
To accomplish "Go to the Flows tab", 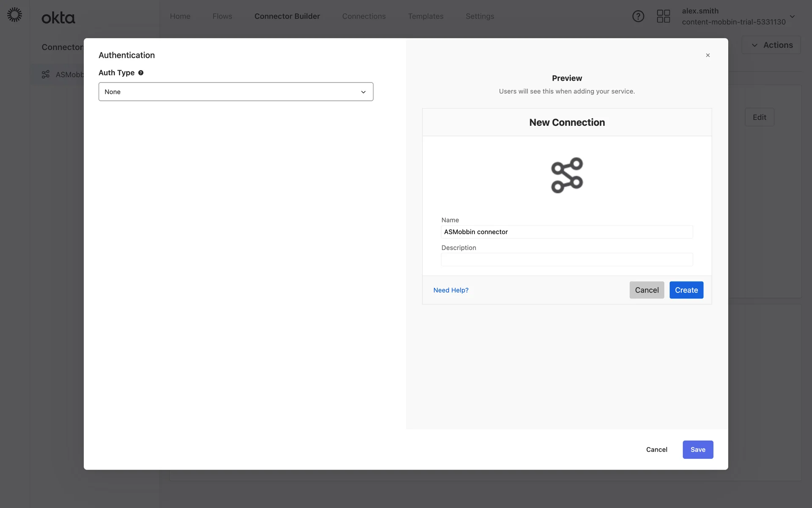I will click(222, 16).
